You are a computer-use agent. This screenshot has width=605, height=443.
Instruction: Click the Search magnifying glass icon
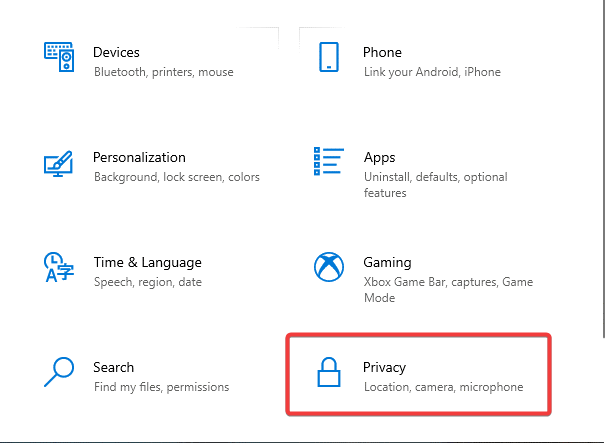59,372
